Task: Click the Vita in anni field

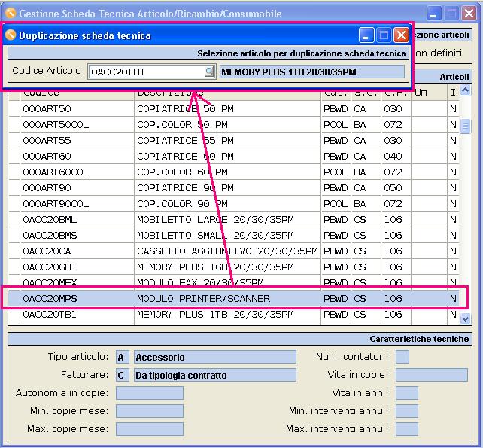Action: (x=407, y=393)
